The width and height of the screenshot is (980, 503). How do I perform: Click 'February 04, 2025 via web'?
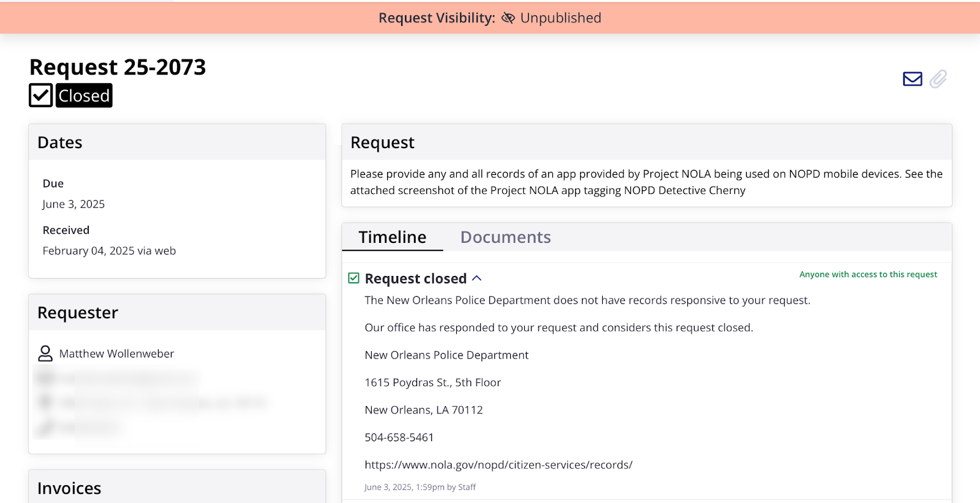pyautogui.click(x=109, y=251)
